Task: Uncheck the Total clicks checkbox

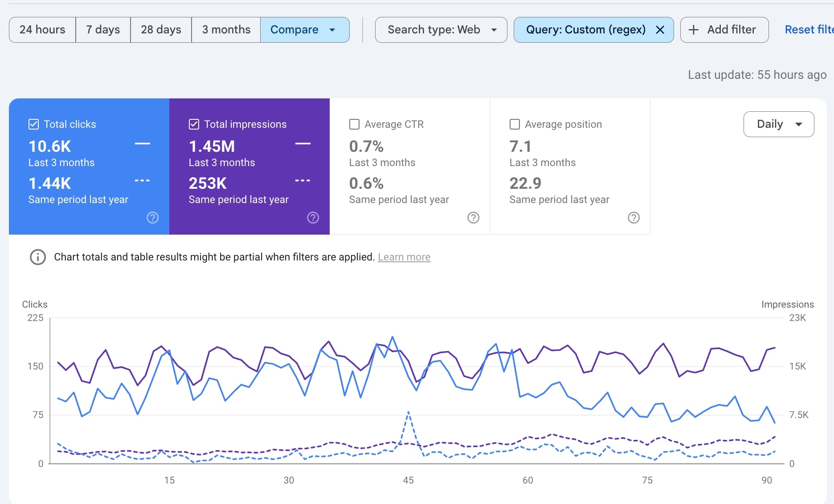Action: [34, 124]
